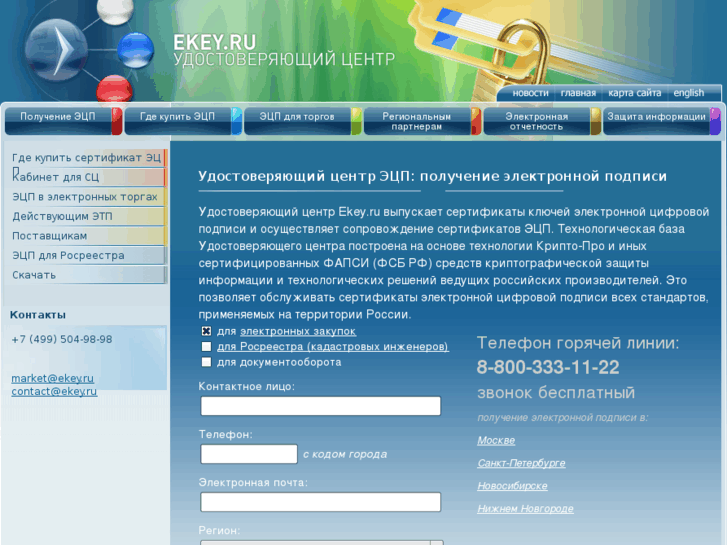Switch site language to english
Screen dimensions: 727x545
[x=689, y=93]
